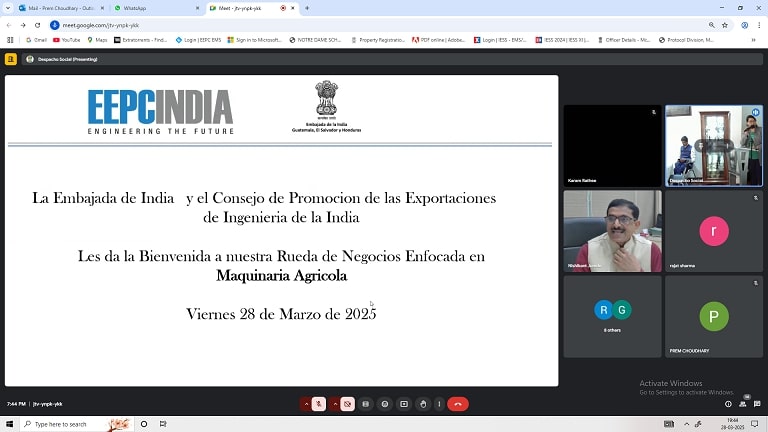Show the participants people panel
Image resolution: width=768 pixels, height=432 pixels.
coord(743,404)
